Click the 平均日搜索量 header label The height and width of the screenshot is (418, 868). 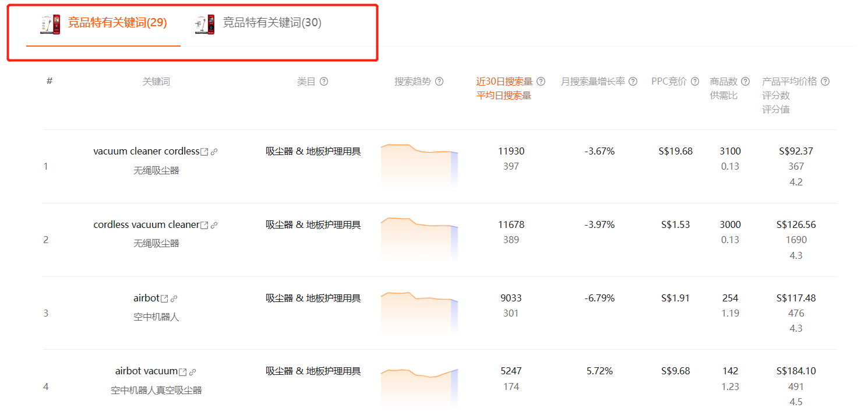504,96
